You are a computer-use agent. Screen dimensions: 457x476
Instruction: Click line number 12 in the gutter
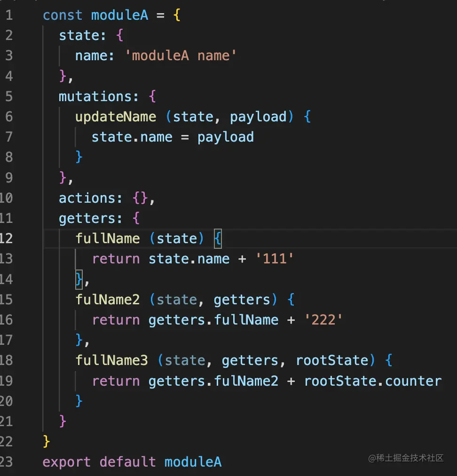click(6, 238)
